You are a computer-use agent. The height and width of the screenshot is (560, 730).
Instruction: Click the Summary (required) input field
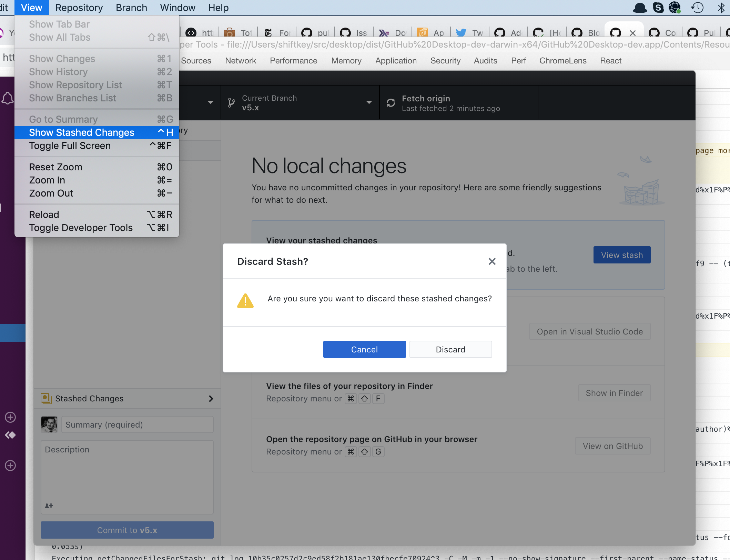click(137, 424)
